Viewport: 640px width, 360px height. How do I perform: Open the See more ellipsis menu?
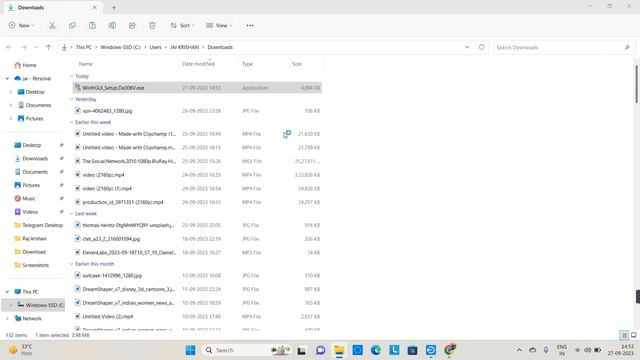tap(250, 25)
